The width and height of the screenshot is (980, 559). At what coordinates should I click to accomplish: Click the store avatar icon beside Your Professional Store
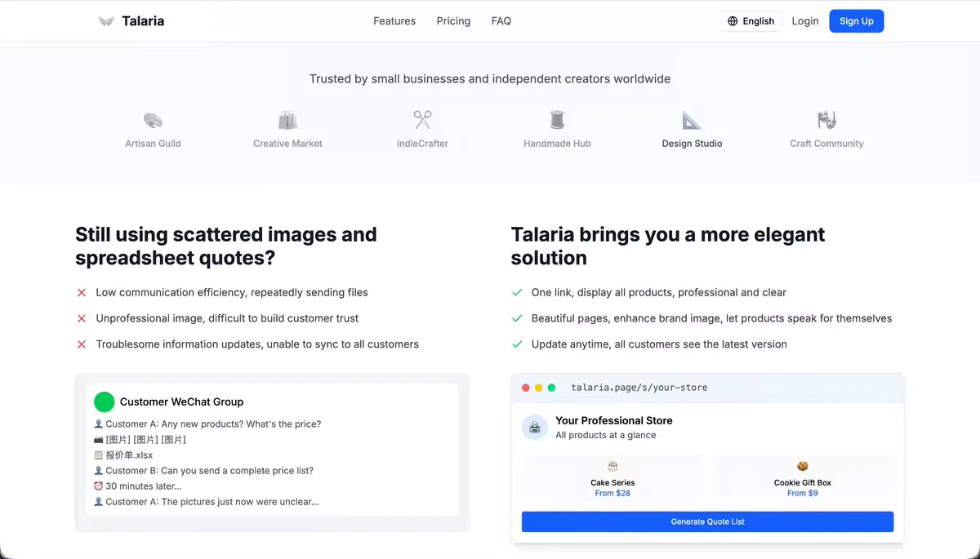tap(535, 427)
